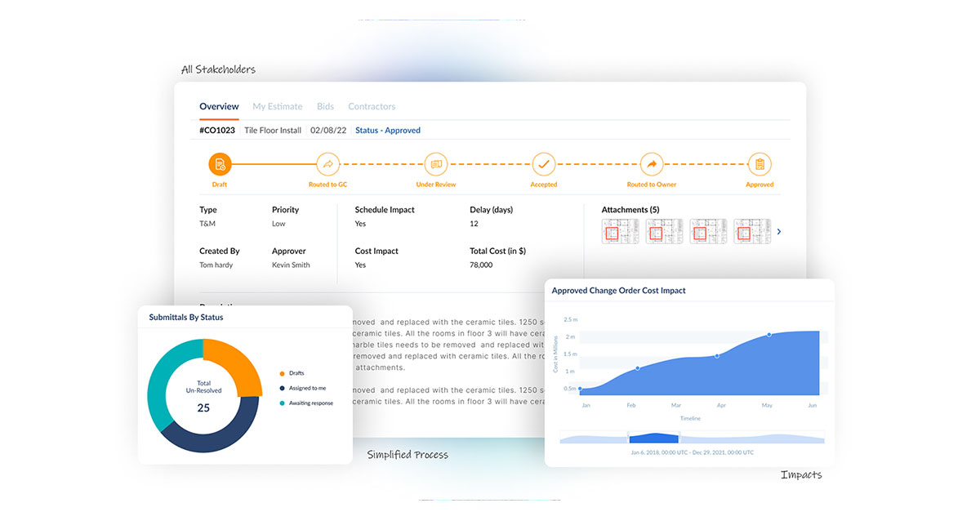Viewport: 980px width, 512px height.
Task: Click the 02/08/22 date
Action: pyautogui.click(x=328, y=130)
